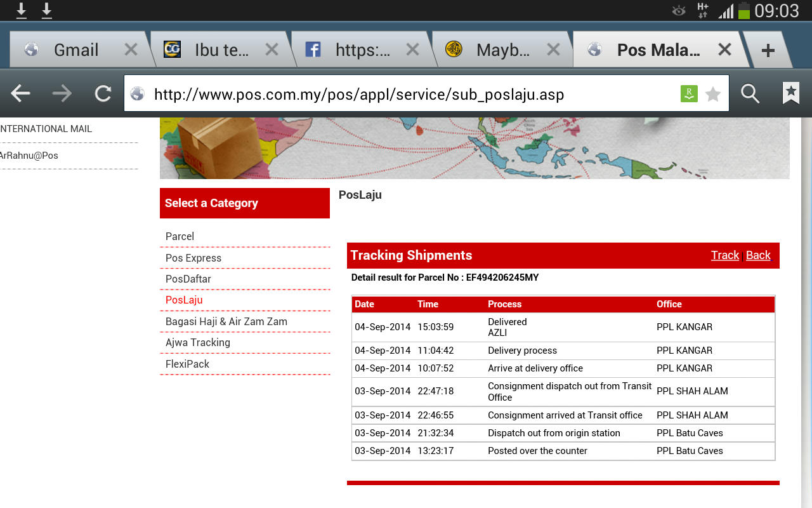Tap the H+ mobile data indicator

[703, 11]
